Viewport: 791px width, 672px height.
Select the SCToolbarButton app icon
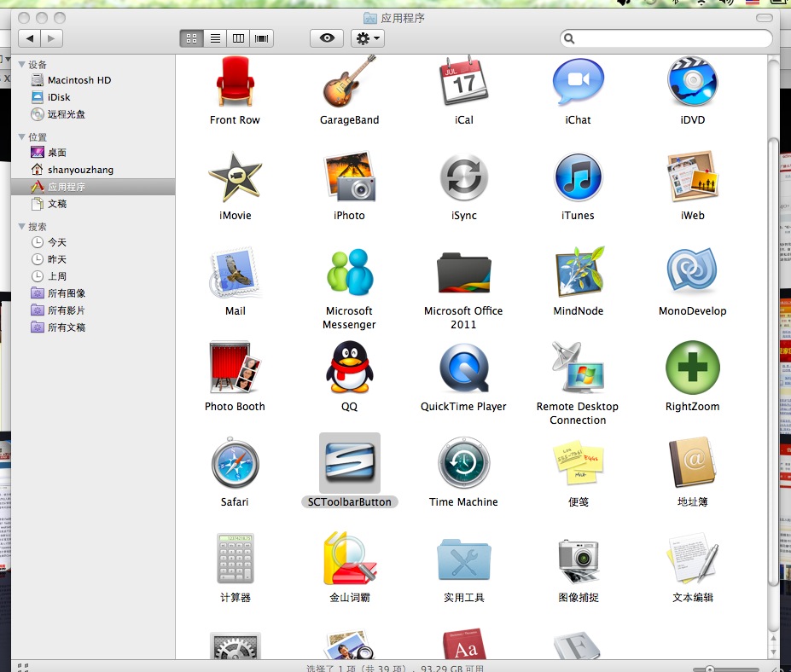pos(350,463)
